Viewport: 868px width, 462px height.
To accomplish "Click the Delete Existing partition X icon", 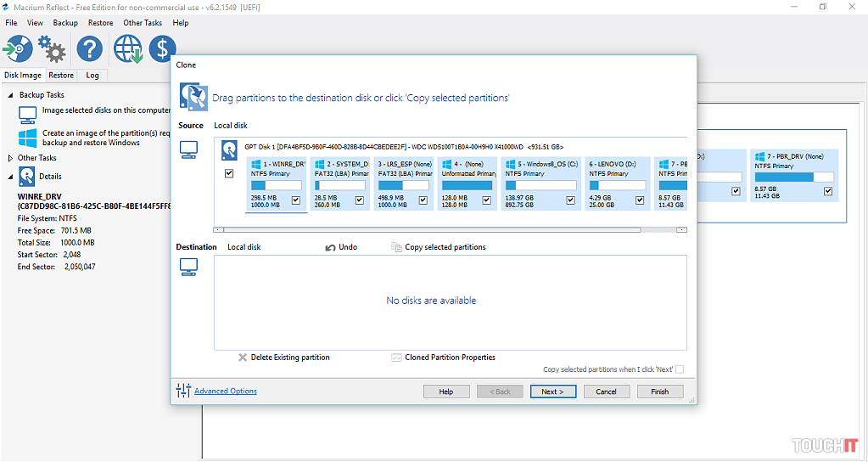I will point(243,358).
